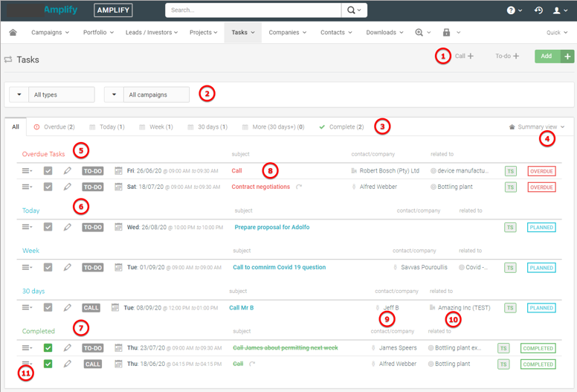
Task: Edit the Contract negotiations task with pencil
Action: coord(67,187)
